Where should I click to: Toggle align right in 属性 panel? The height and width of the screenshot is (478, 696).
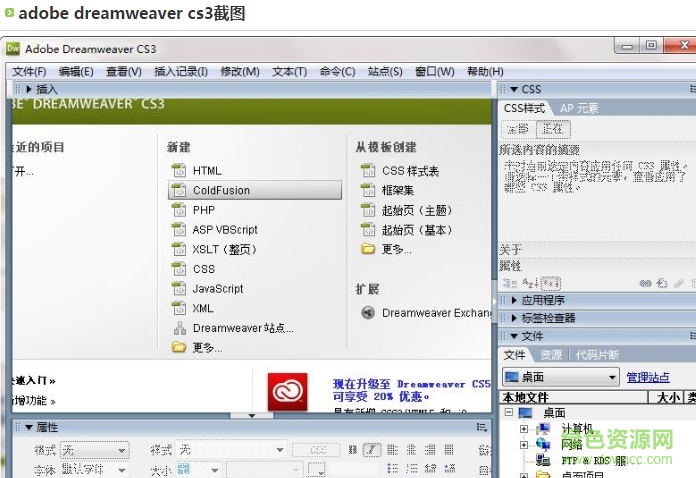click(x=430, y=450)
